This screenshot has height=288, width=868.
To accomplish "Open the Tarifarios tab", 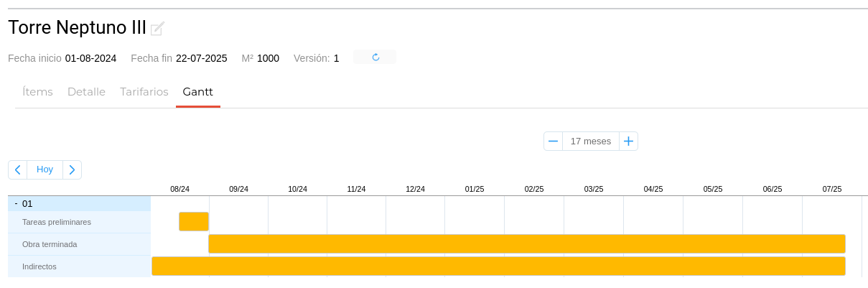I will pos(144,92).
